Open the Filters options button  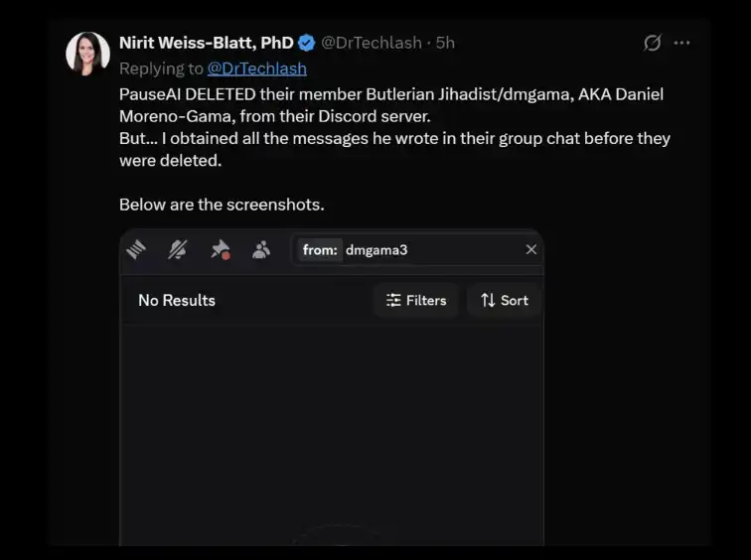pyautogui.click(x=416, y=300)
